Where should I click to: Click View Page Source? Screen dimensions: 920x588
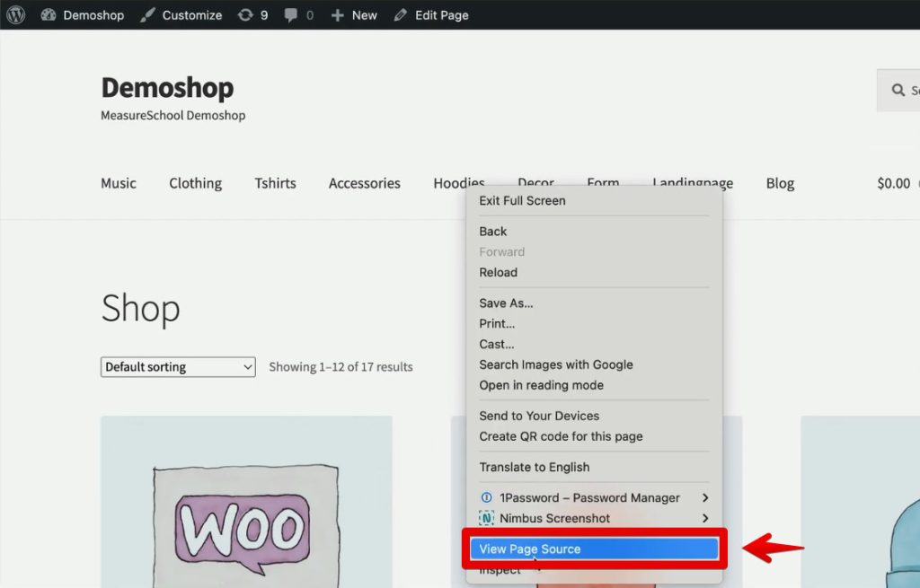pyautogui.click(x=594, y=549)
